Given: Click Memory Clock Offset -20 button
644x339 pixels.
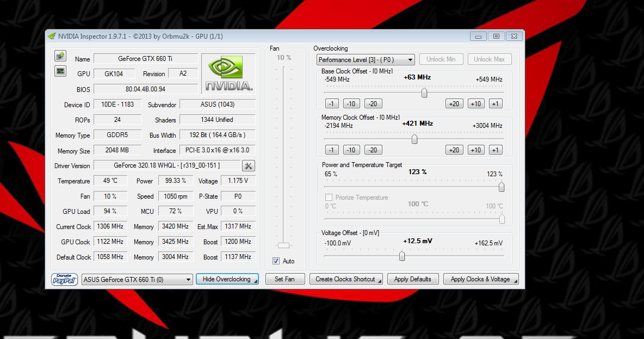Looking at the screenshot, I should point(373,150).
